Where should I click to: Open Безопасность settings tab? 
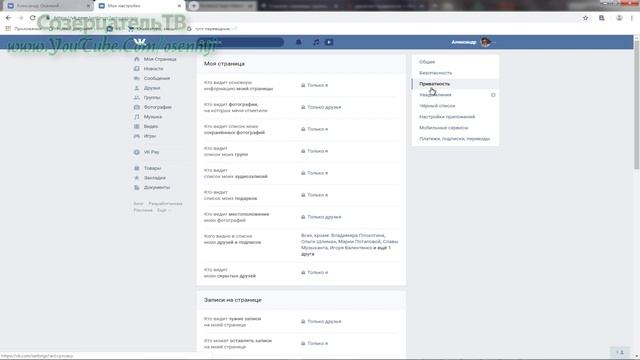[x=455, y=73]
